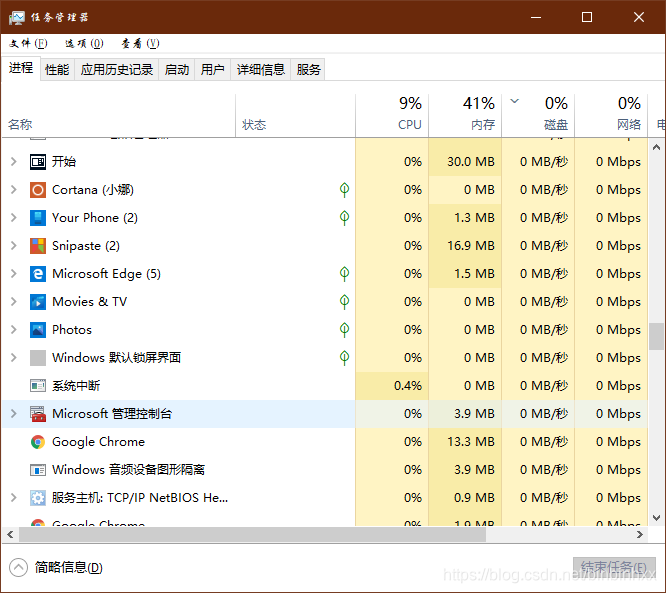Click the 系统中断 process icon

coord(38,386)
